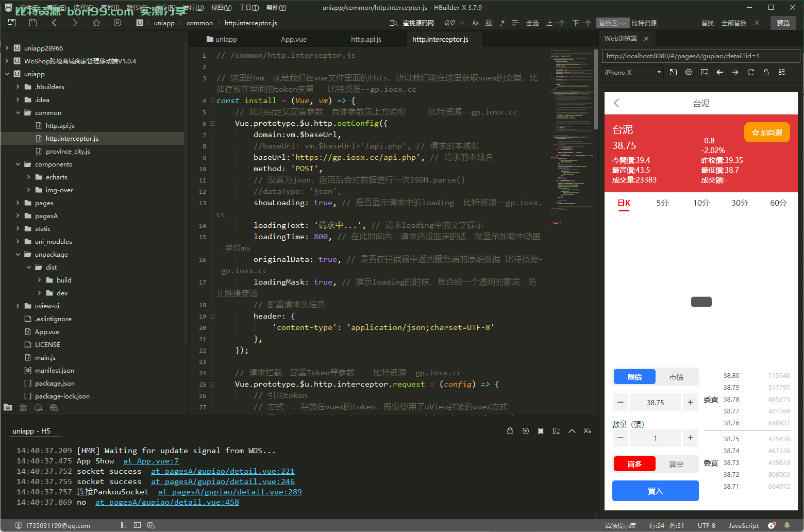Image resolution: width=804 pixels, height=532 pixels.
Task: Expand the build folder under dist
Action: 40,280
